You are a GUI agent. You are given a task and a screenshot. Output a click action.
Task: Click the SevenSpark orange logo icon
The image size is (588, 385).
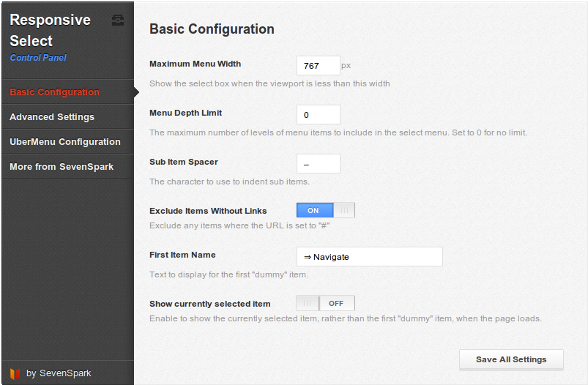point(15,373)
